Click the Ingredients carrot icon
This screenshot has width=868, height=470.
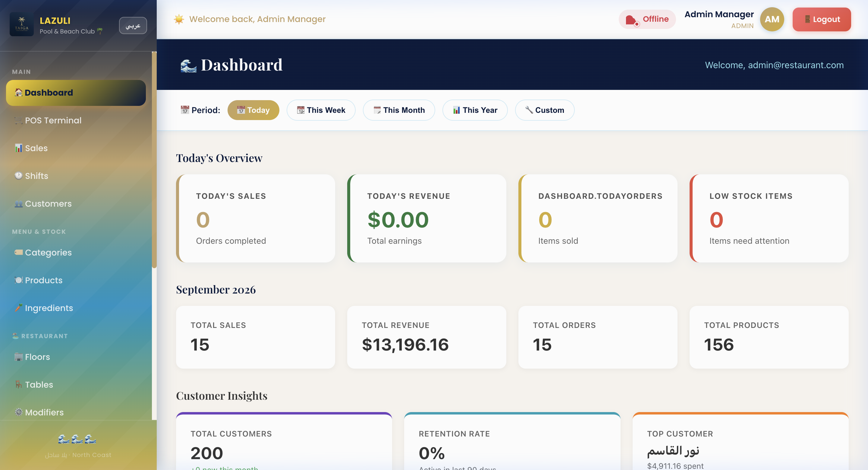(x=18, y=308)
